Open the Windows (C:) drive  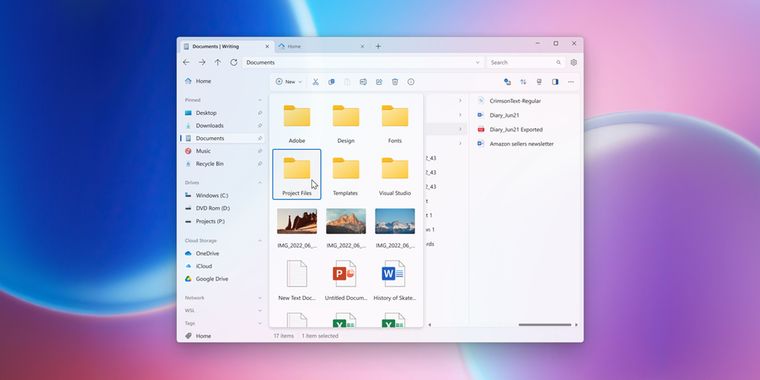(x=223, y=195)
